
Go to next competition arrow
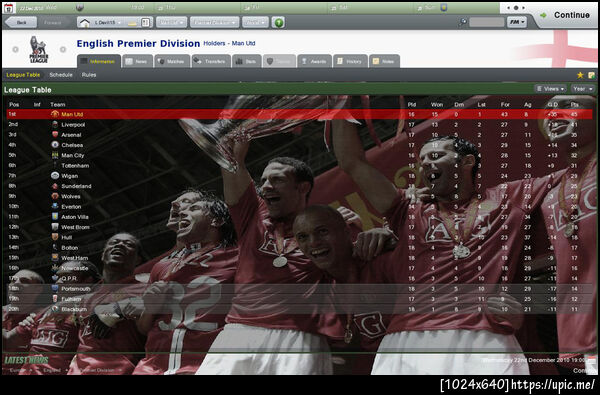63,49
